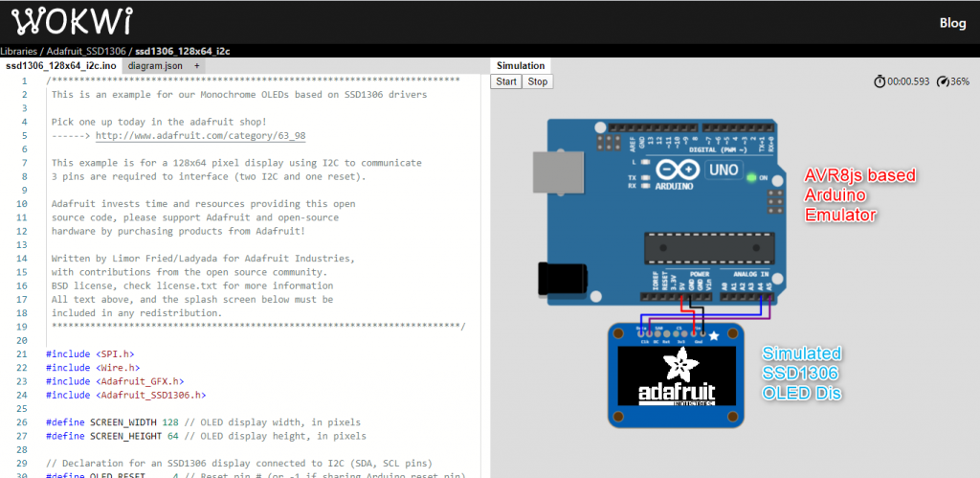Stop the simulation

pos(538,81)
